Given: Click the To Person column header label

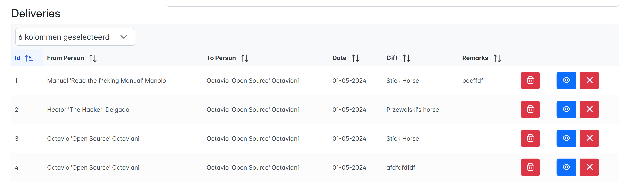Looking at the screenshot, I should click(x=221, y=58).
